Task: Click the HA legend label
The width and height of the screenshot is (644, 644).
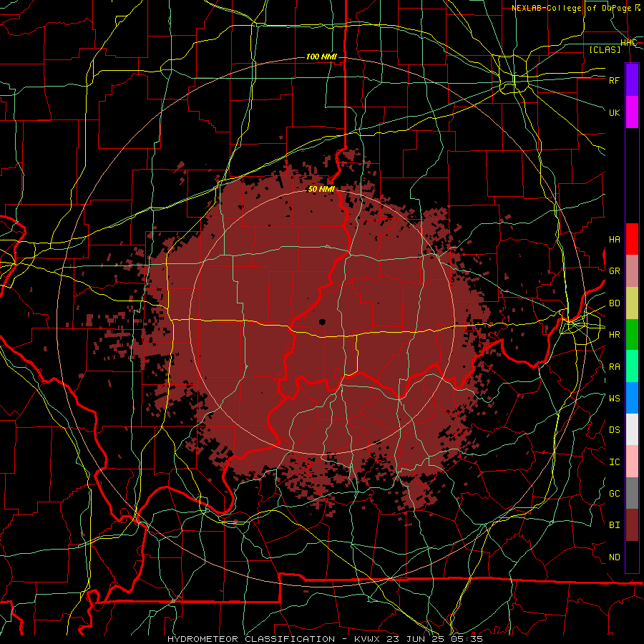Action: (x=614, y=240)
